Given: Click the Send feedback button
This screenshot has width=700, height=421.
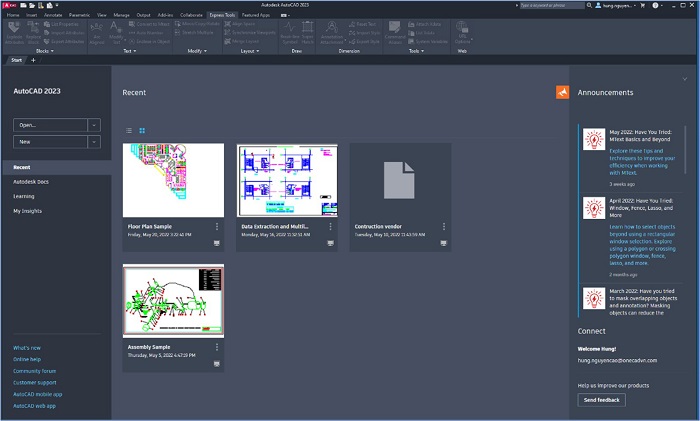Looking at the screenshot, I should pyautogui.click(x=601, y=400).
